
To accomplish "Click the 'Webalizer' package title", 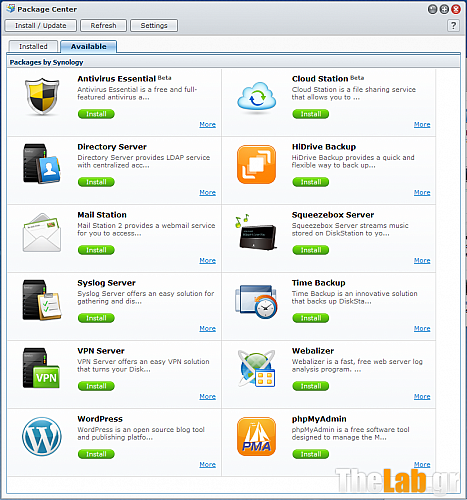I will pos(313,351).
